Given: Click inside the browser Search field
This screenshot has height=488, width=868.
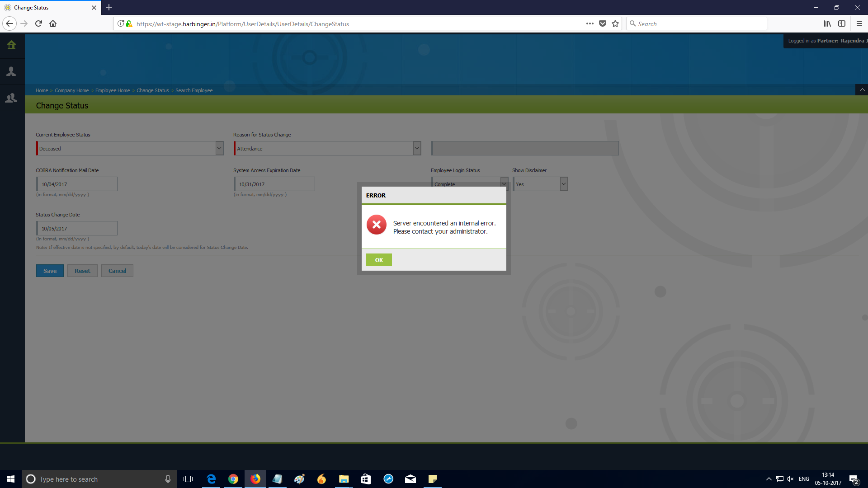Looking at the screenshot, I should 696,23.
